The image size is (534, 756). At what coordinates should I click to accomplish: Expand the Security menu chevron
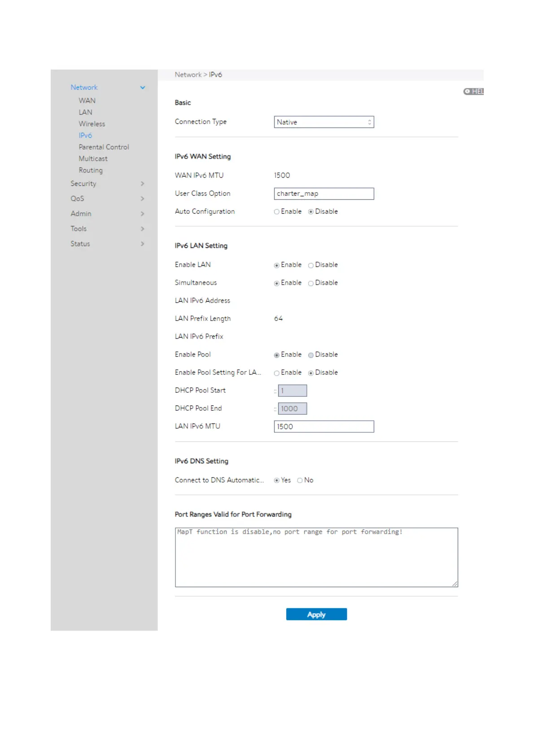[143, 184]
